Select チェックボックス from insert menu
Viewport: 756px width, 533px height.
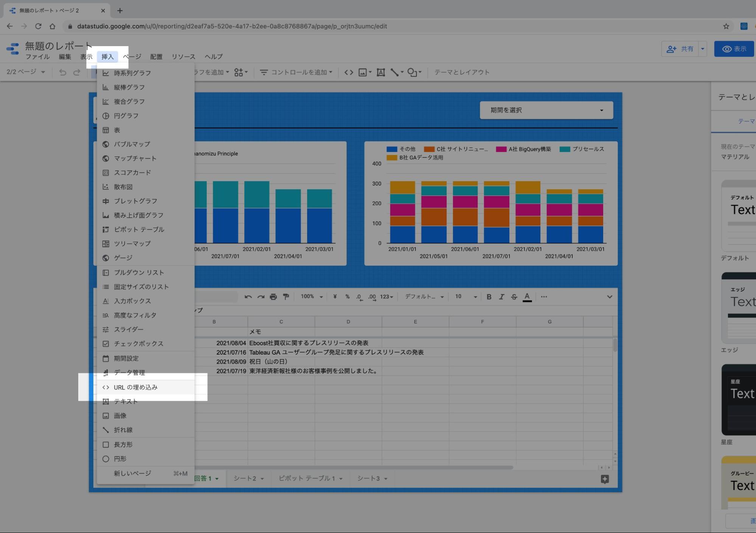(138, 344)
